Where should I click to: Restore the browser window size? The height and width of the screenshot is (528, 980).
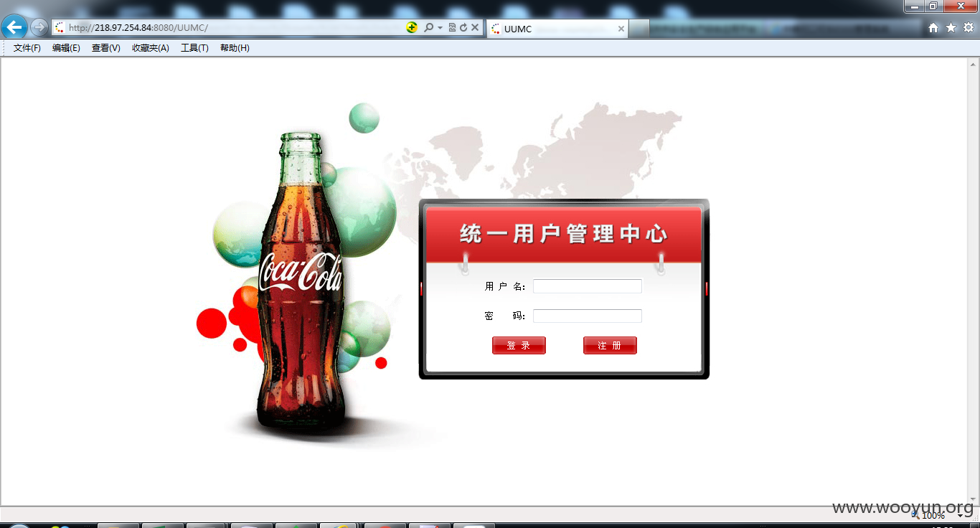click(x=933, y=6)
